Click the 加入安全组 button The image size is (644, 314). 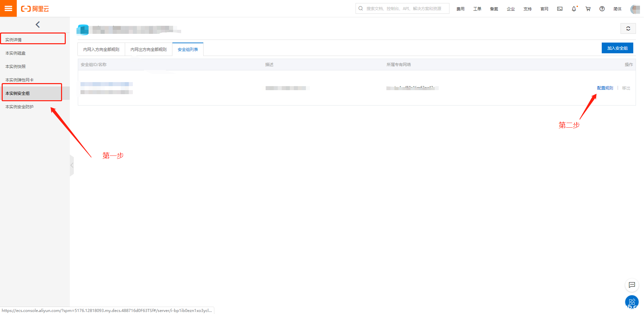(617, 48)
